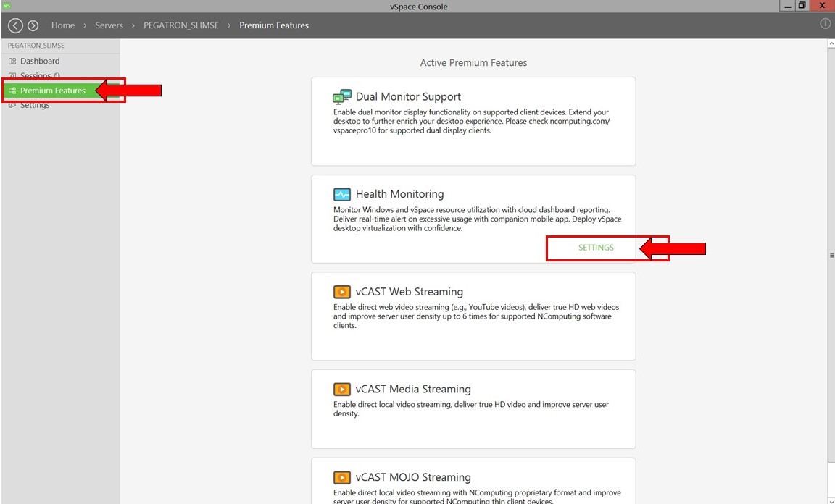
Task: Open Health Monitoring SETTINGS
Action: pyautogui.click(x=596, y=248)
